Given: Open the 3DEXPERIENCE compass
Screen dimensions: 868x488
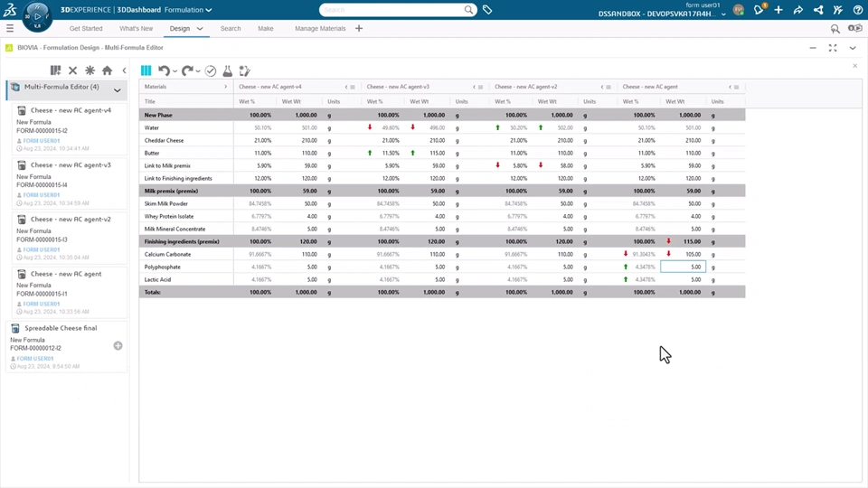Looking at the screenshot, I should click(37, 16).
